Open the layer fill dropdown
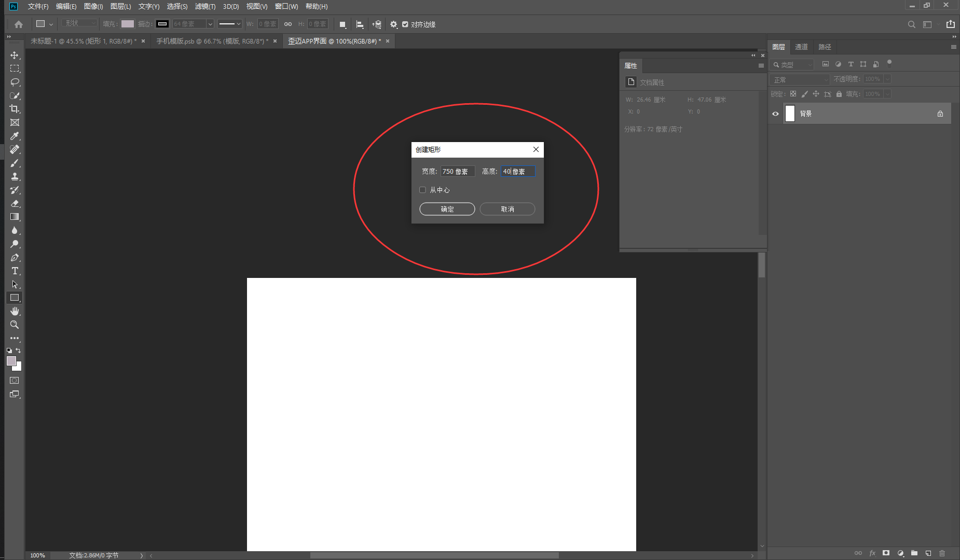The height and width of the screenshot is (560, 960). pos(887,94)
